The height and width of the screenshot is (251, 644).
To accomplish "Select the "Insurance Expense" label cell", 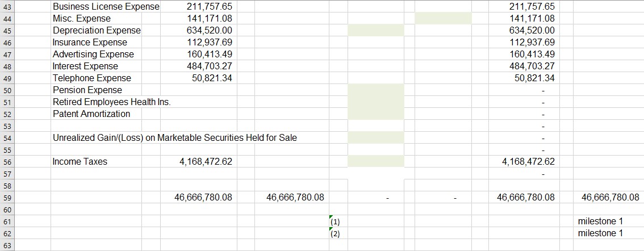I will (x=97, y=43).
